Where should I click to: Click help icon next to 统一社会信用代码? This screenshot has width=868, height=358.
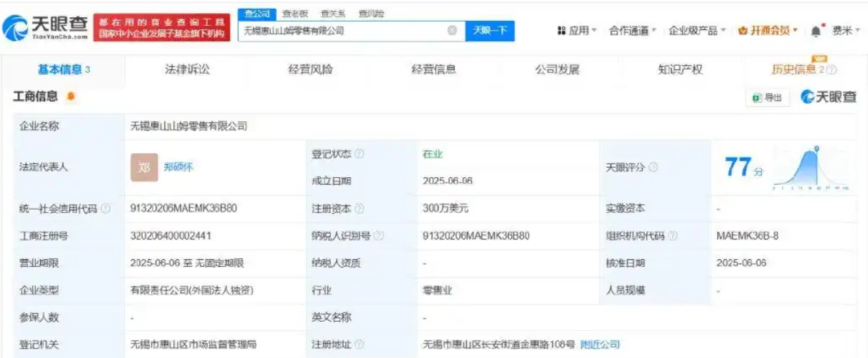pyautogui.click(x=106, y=209)
